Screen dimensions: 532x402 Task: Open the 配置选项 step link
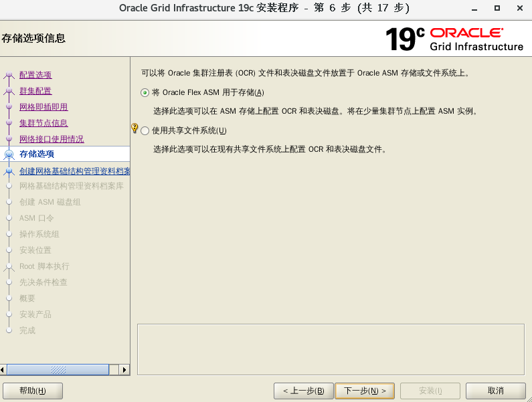(35, 75)
